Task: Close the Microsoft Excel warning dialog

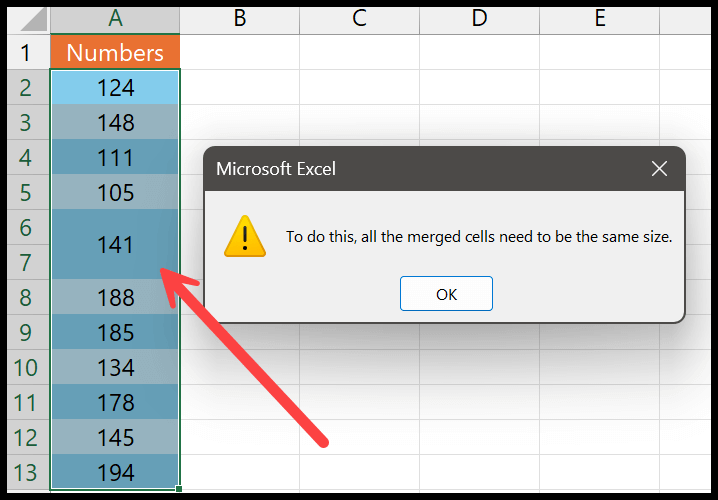Action: pos(659,169)
